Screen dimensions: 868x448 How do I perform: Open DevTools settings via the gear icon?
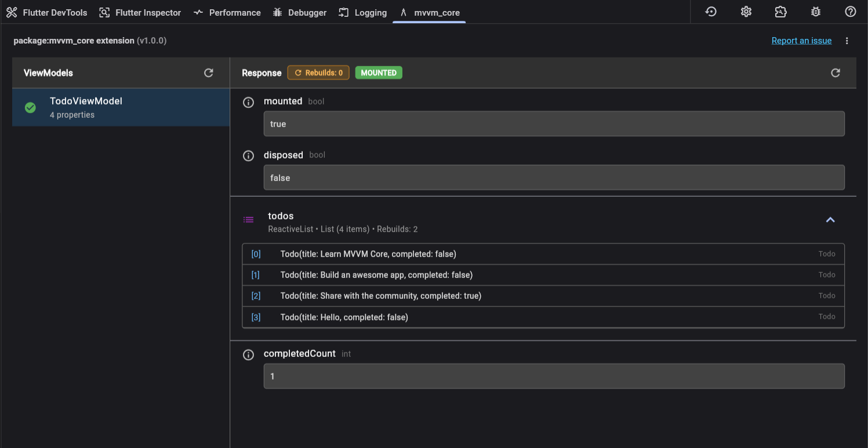pos(746,12)
